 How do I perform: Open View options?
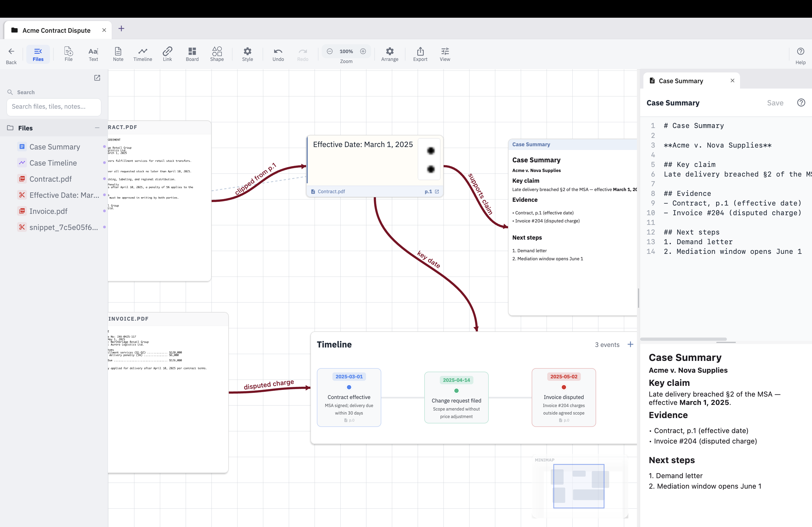pos(445,54)
